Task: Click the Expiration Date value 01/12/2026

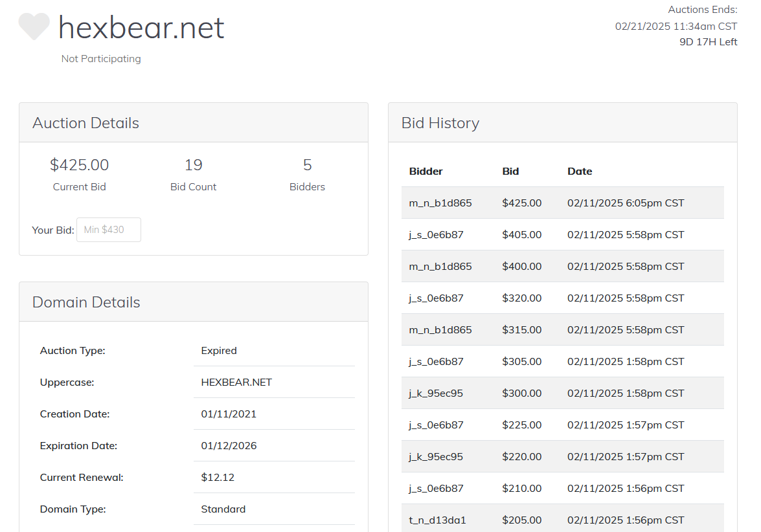Action: pos(229,446)
